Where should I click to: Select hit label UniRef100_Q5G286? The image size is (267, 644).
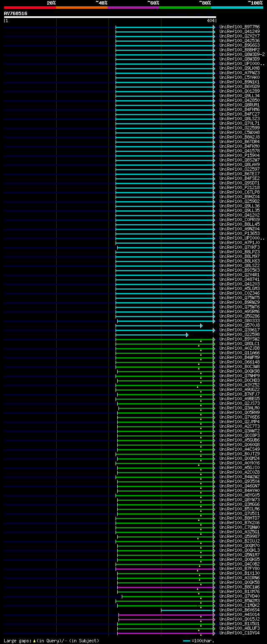239,316
